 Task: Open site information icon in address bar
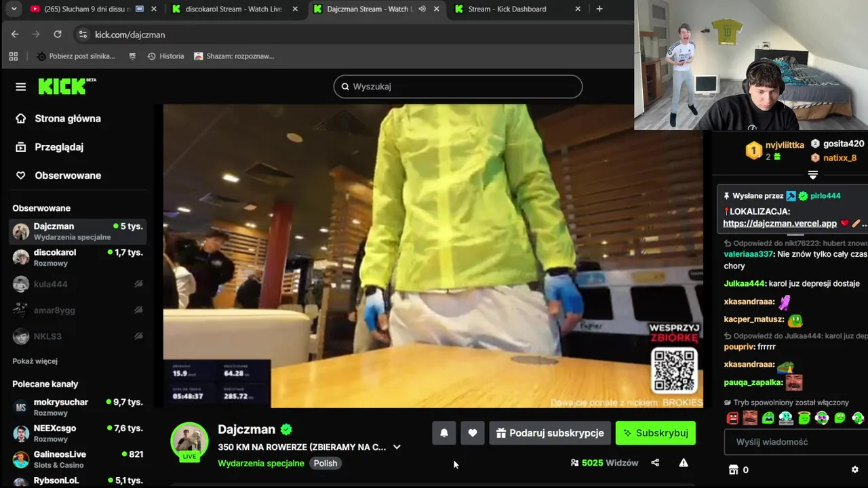pos(83,34)
